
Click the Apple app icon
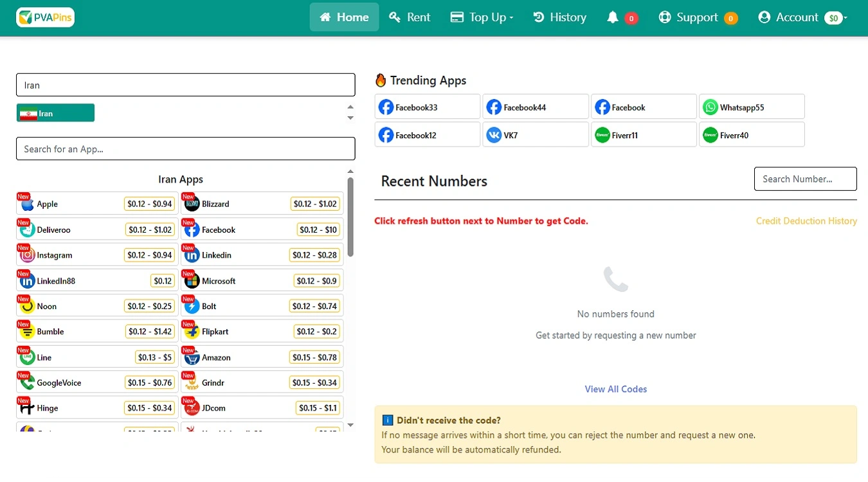point(27,204)
